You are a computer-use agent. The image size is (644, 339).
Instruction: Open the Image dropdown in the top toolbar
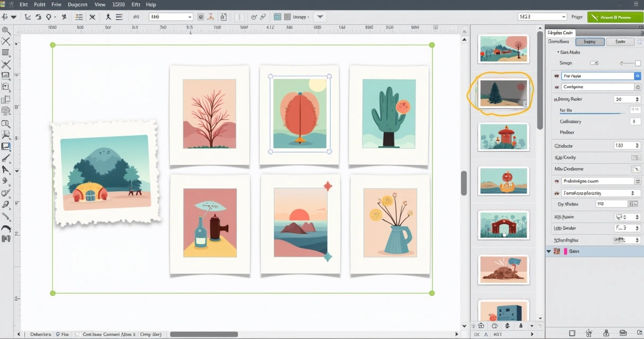pos(301,17)
